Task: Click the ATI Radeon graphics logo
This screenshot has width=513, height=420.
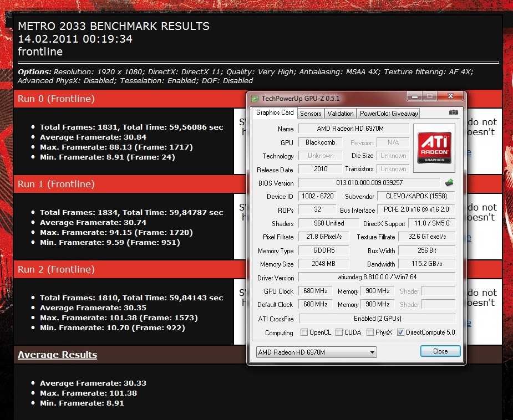Action: point(434,148)
